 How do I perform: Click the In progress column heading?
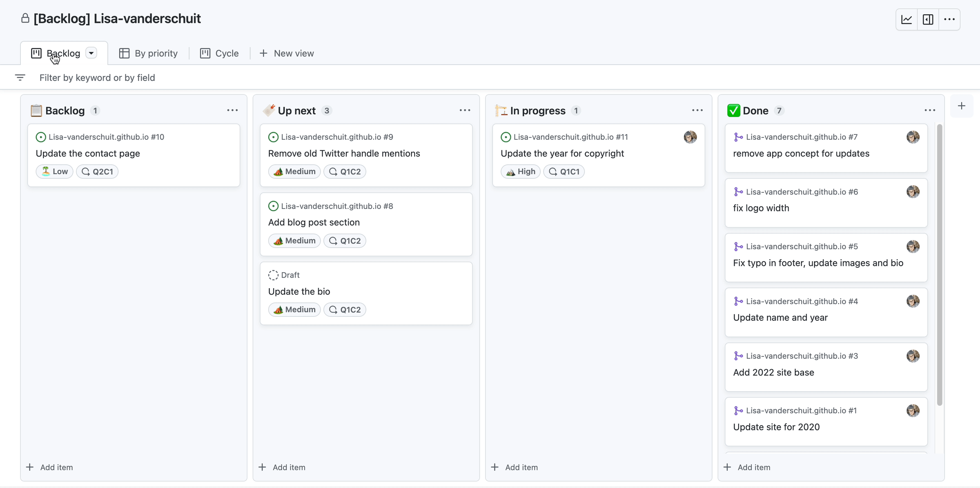click(538, 111)
